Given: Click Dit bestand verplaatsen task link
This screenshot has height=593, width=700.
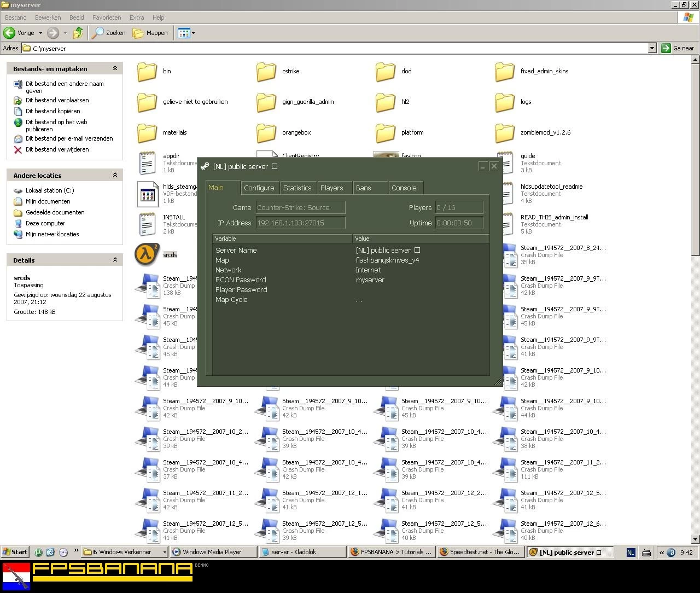Looking at the screenshot, I should click(57, 100).
